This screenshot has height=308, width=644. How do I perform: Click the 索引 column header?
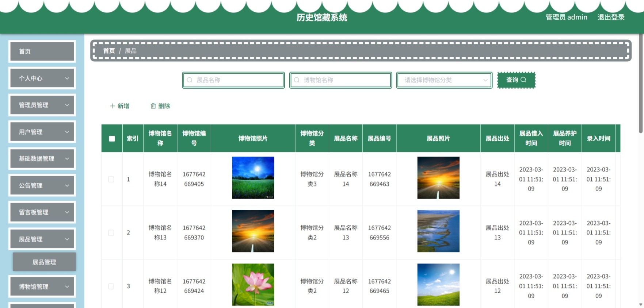(x=133, y=138)
